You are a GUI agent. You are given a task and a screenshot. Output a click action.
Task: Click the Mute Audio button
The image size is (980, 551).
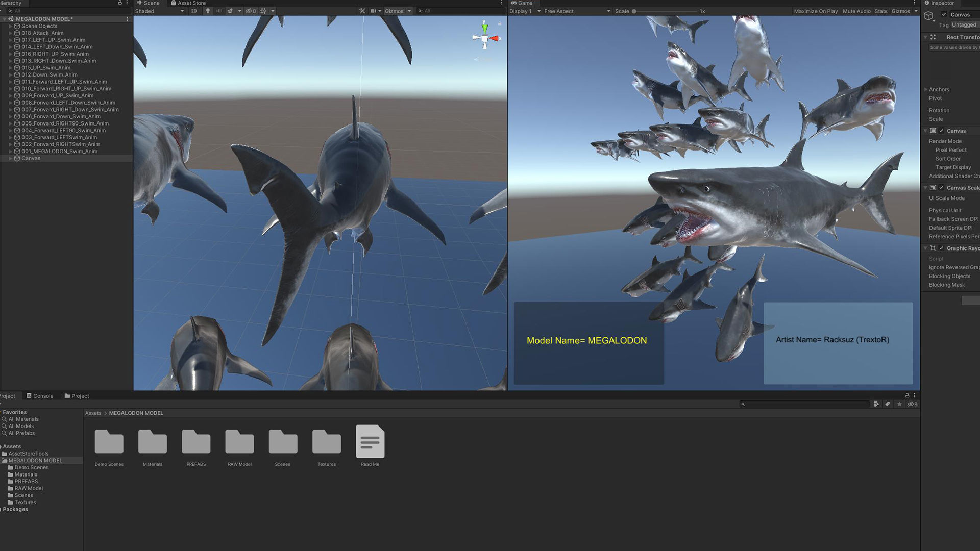pyautogui.click(x=856, y=11)
